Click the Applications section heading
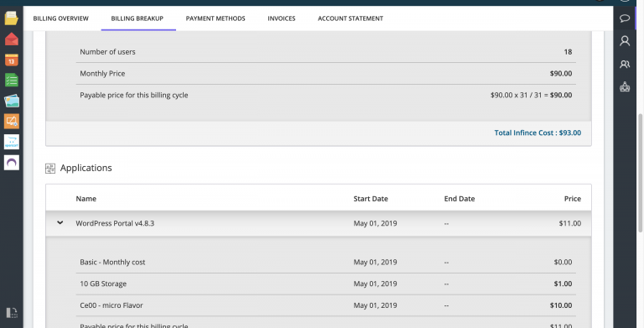The image size is (644, 328). (x=86, y=168)
